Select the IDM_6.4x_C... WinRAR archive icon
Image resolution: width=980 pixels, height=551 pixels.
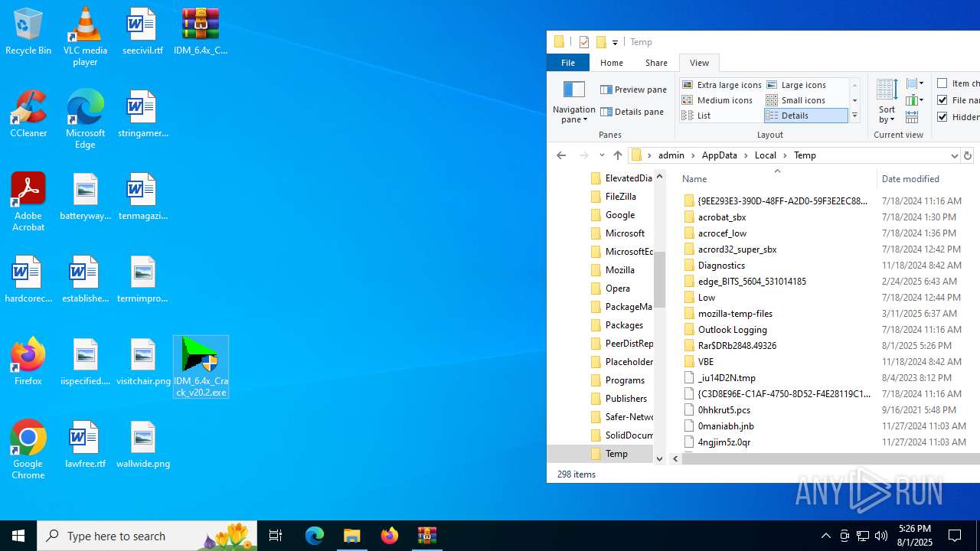pos(201,31)
